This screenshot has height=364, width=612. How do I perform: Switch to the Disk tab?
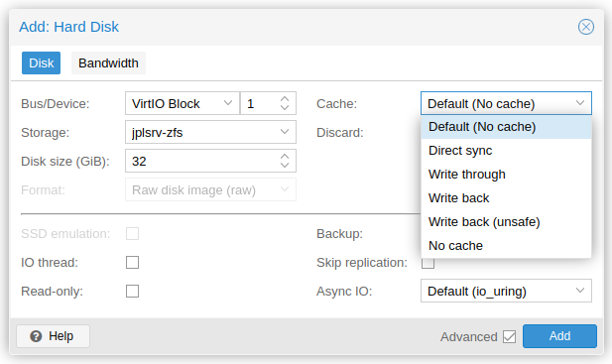tap(41, 62)
